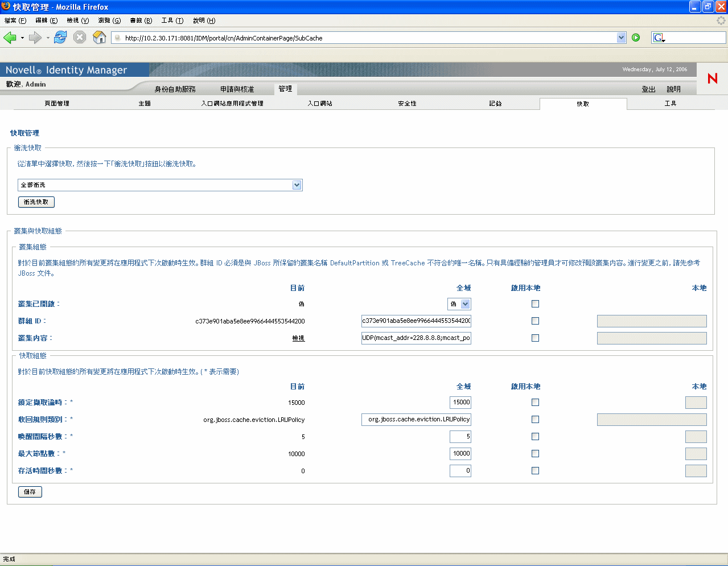Image resolution: width=728 pixels, height=566 pixels.
Task: Open the 叢集已開啟 global value dropdown
Action: coord(465,304)
